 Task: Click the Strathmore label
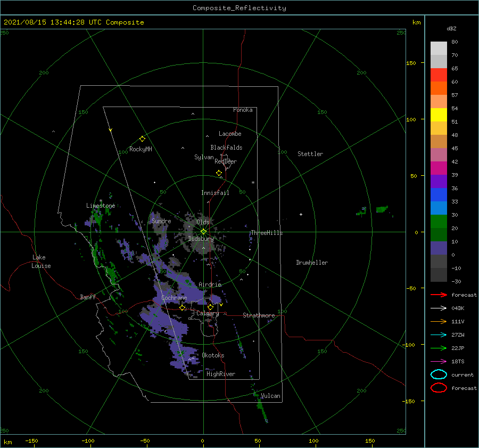(259, 315)
